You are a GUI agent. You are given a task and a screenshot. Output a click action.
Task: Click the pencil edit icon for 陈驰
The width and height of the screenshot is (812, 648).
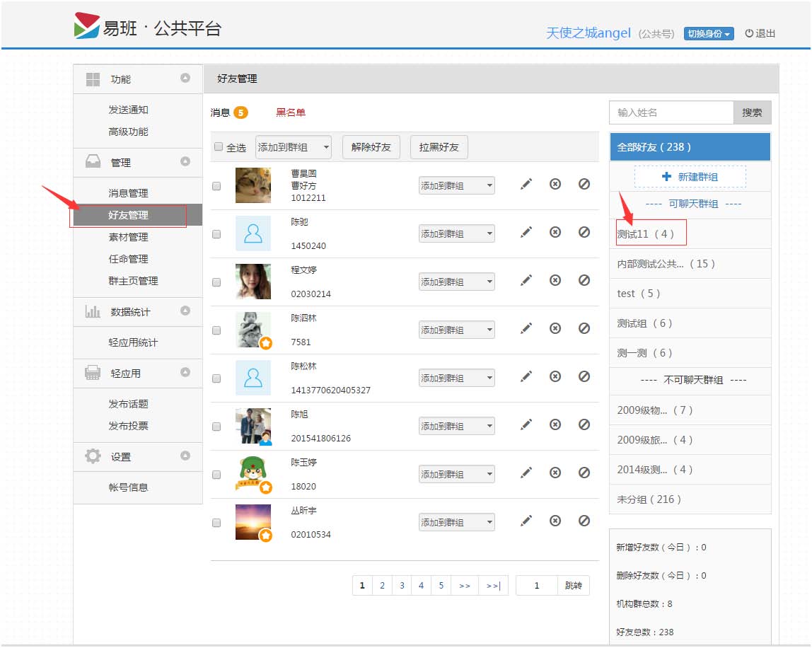tap(526, 232)
